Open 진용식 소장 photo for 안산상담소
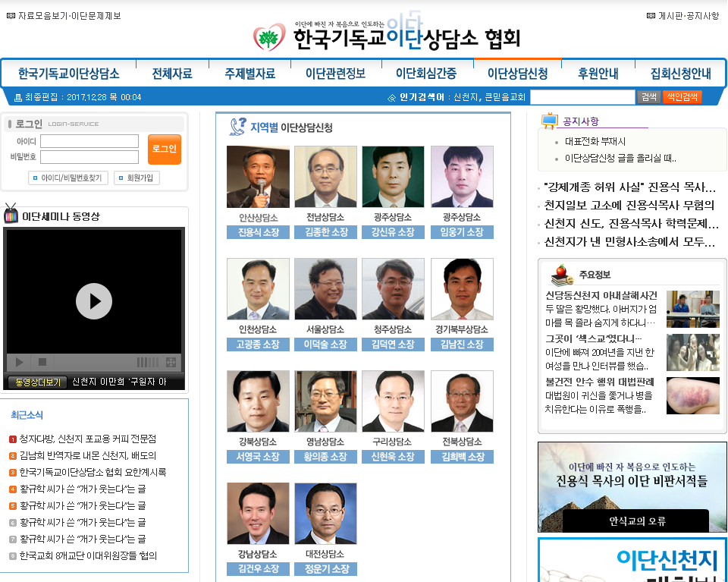This screenshot has height=582, width=728. point(258,177)
